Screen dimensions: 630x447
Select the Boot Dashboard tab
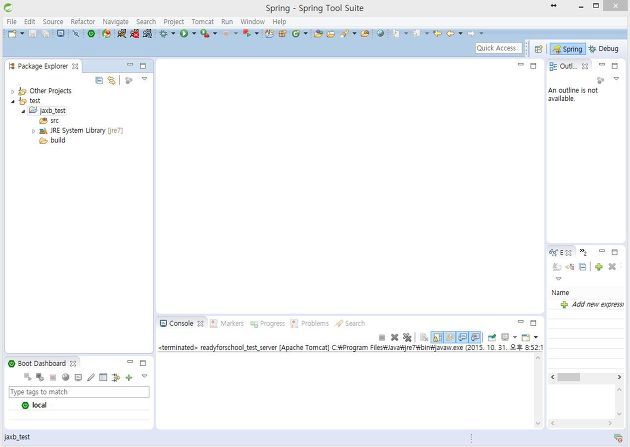click(x=42, y=363)
